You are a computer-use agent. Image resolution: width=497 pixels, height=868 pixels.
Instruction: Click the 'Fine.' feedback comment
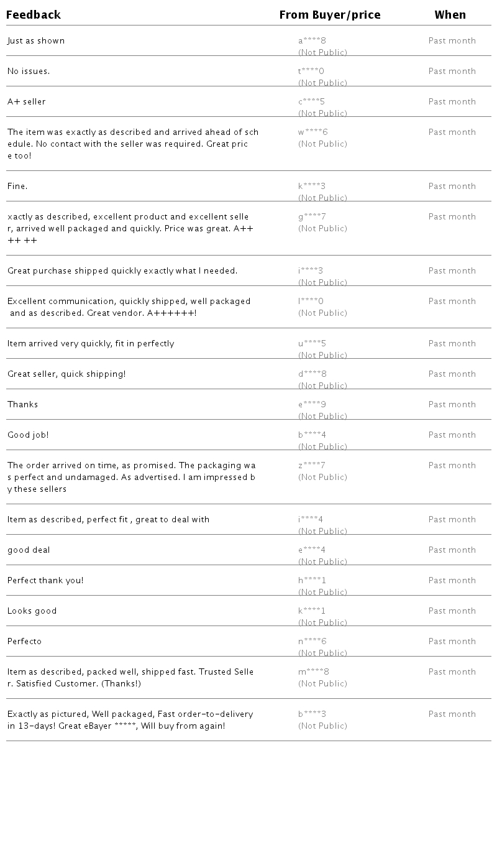tap(17, 187)
